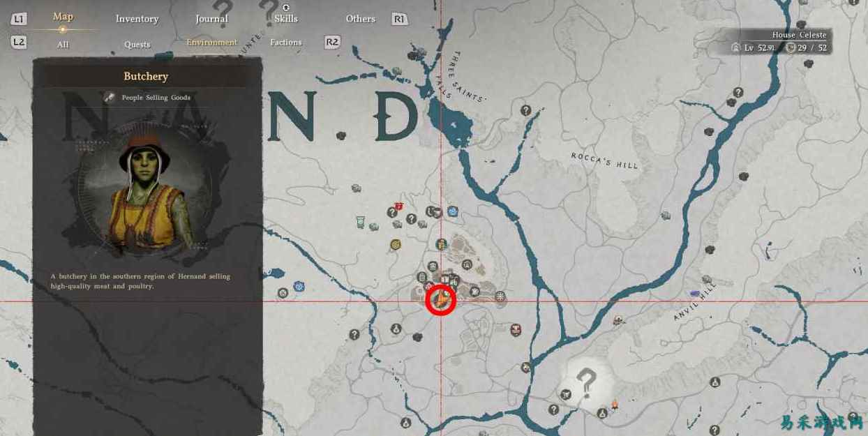Viewport: 868px width, 436px height.
Task: Click the dark red marker southeast of town
Action: click(516, 329)
